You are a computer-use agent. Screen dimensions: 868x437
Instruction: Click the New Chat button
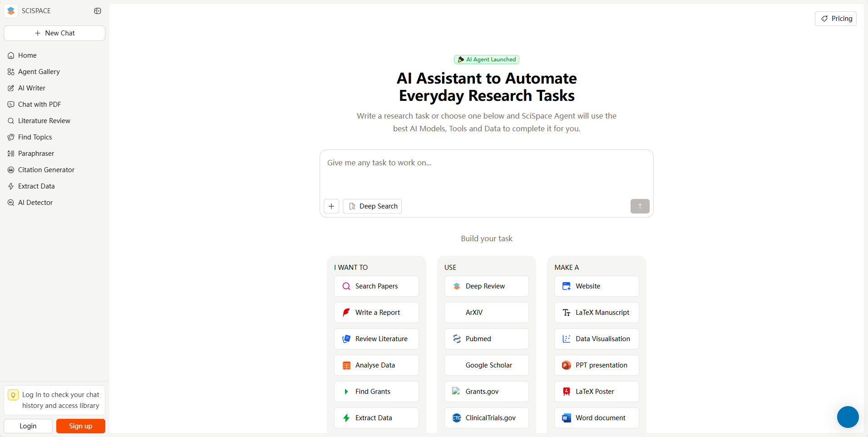coord(54,33)
